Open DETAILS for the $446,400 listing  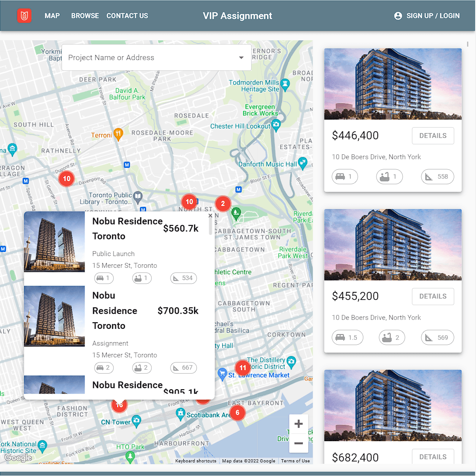click(x=433, y=136)
